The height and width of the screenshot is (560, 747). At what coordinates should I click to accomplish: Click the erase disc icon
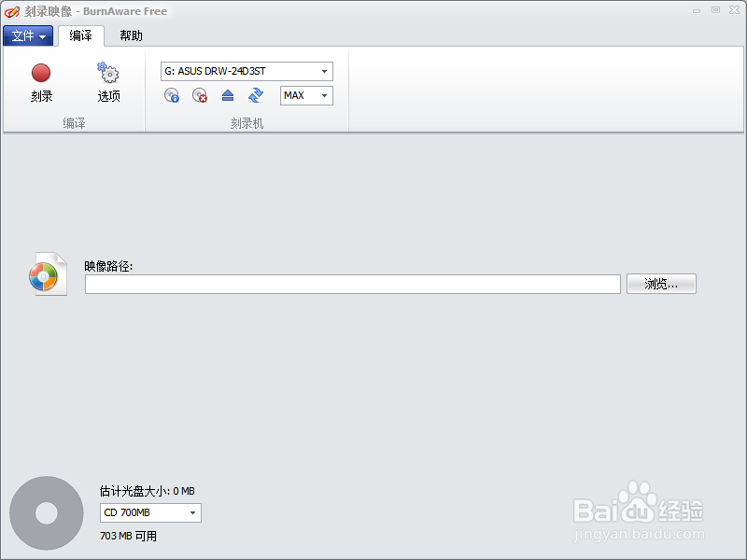[x=200, y=95]
